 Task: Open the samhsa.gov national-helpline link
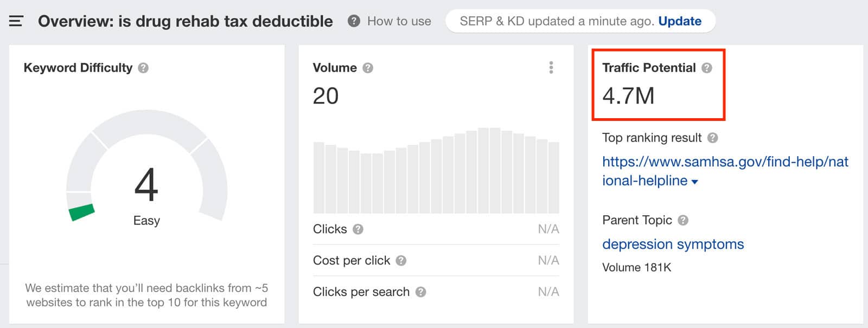point(725,171)
